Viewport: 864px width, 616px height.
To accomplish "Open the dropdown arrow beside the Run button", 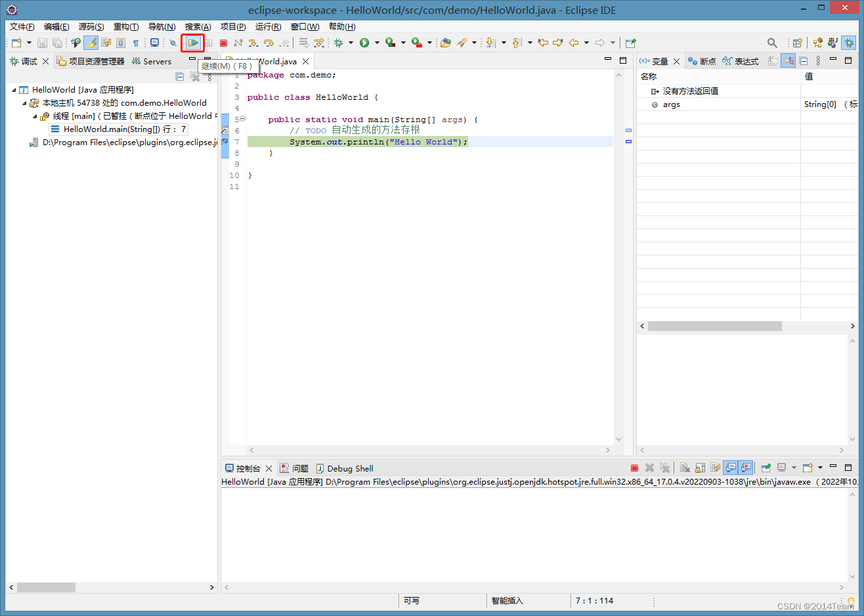I will [377, 43].
